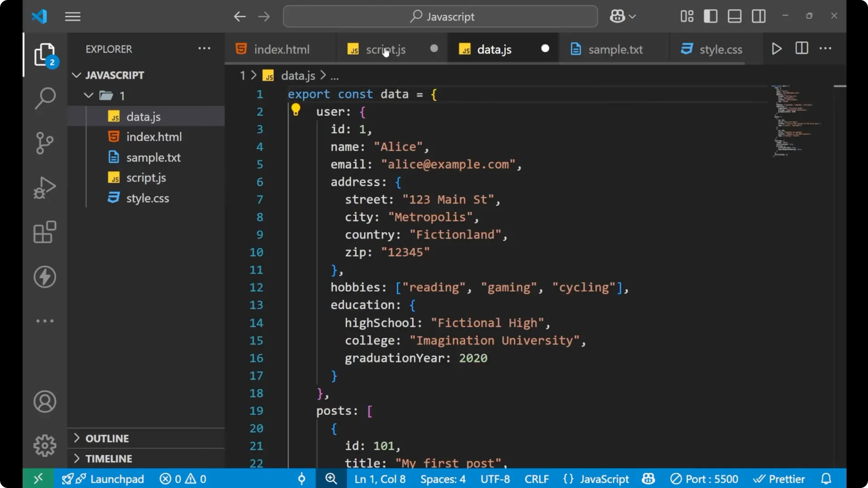Toggle the primary side bar visibility
868x488 pixels.
(x=710, y=16)
